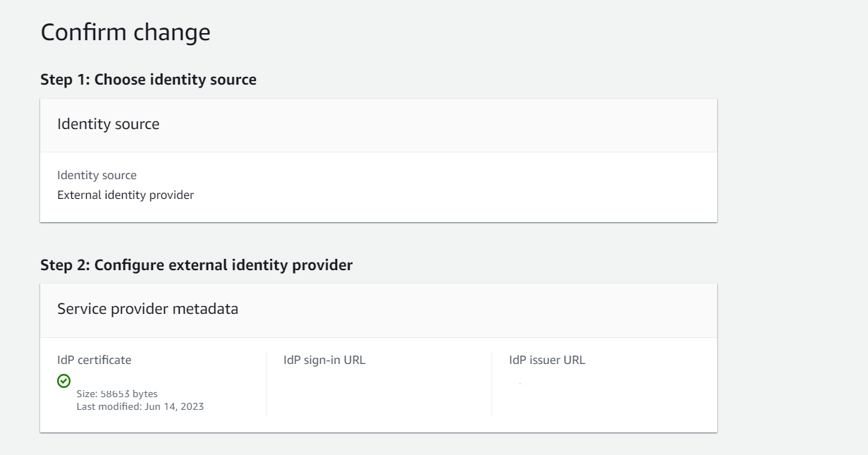Image resolution: width=868 pixels, height=455 pixels.
Task: Click the Identity source panel header title
Action: coord(108,124)
